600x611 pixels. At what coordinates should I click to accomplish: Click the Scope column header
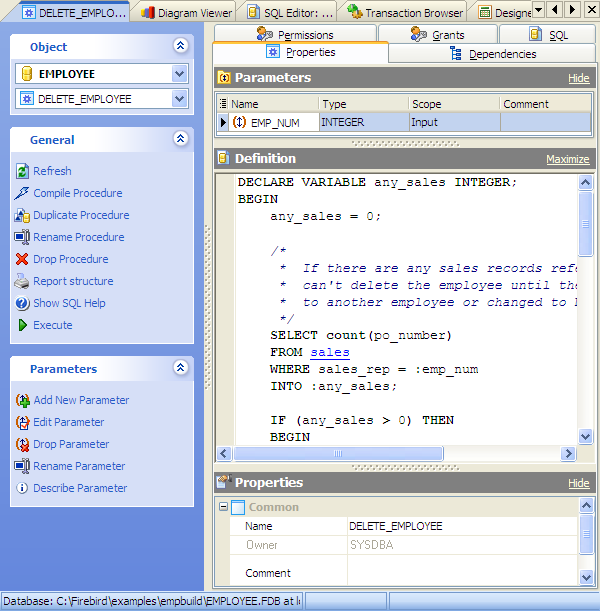(x=454, y=104)
